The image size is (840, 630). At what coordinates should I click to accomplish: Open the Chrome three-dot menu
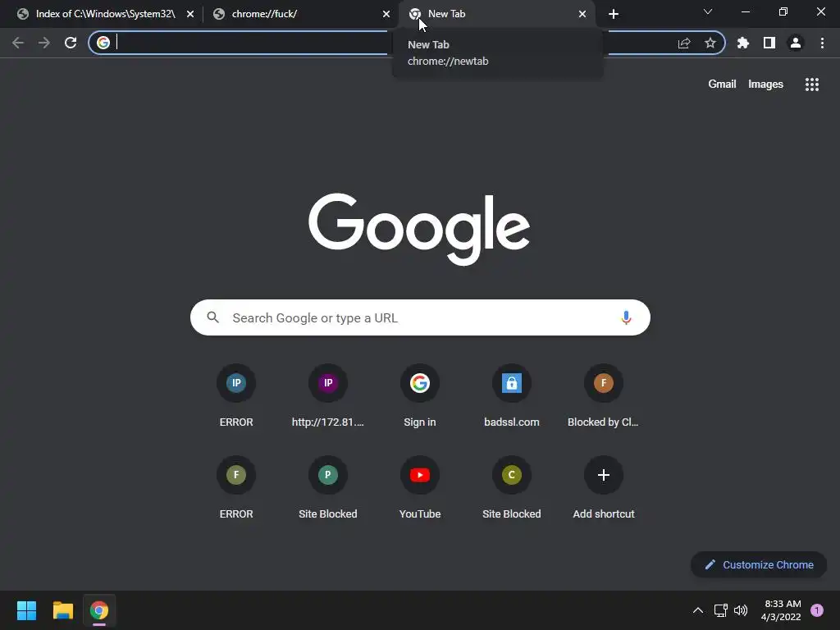(822, 43)
